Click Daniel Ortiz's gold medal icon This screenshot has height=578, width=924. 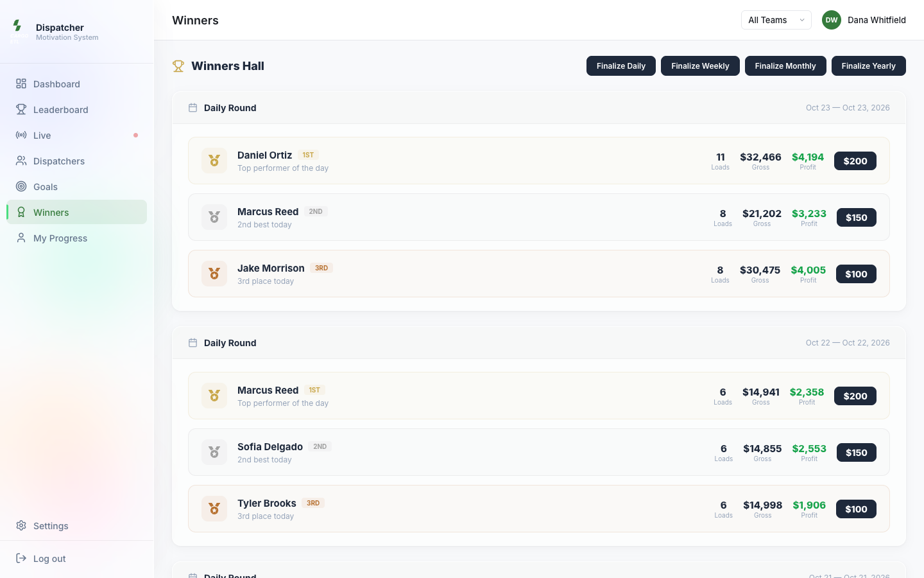tap(214, 161)
